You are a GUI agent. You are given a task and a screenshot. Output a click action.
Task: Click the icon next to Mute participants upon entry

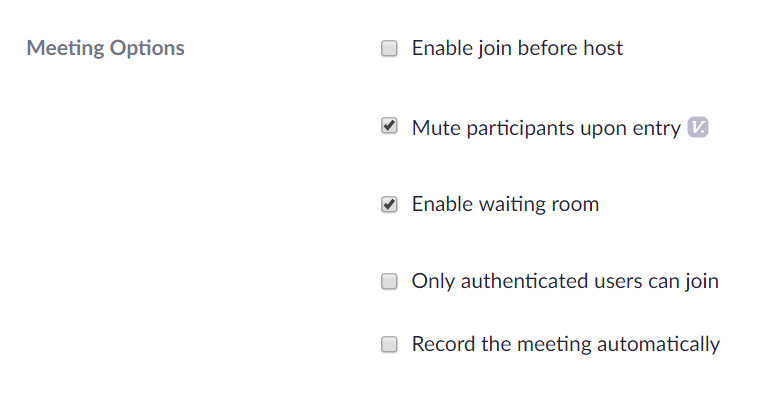(x=698, y=127)
